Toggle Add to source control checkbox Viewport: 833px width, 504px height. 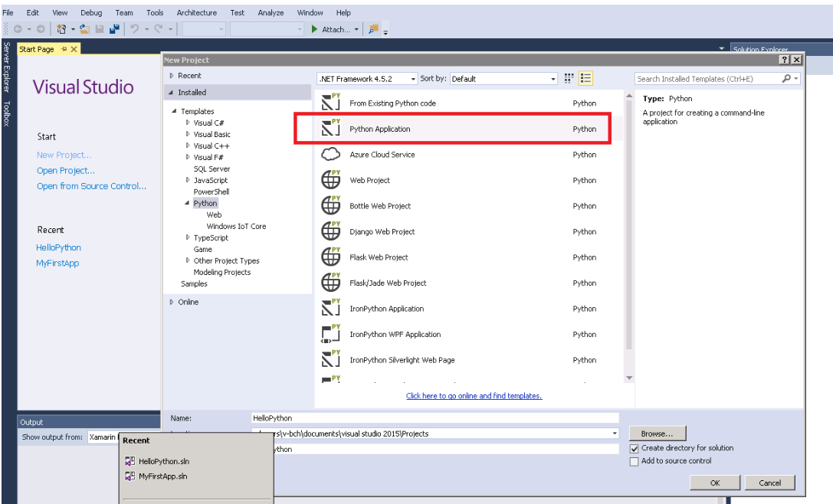pos(634,462)
